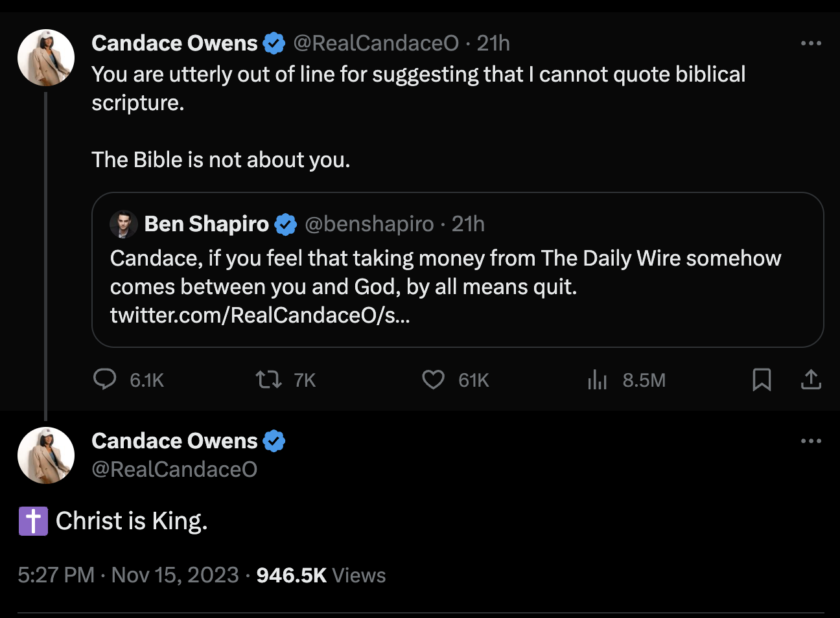Click the lower Candace Owens profile avatar

pos(46,455)
